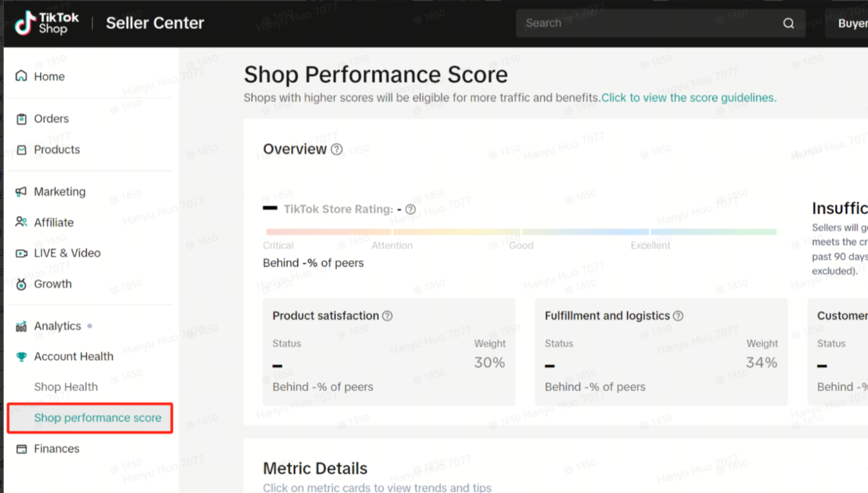Click the Account Health trophy icon

[x=21, y=357]
